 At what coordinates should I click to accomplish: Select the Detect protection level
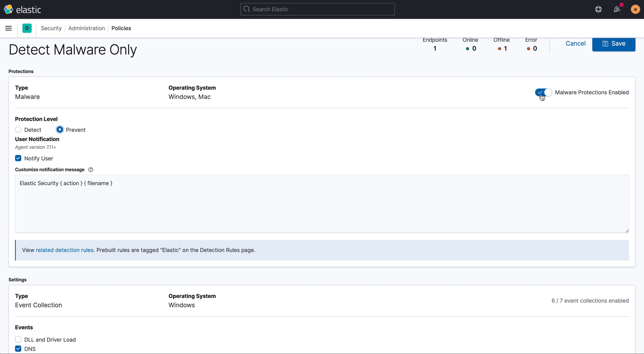(x=18, y=130)
